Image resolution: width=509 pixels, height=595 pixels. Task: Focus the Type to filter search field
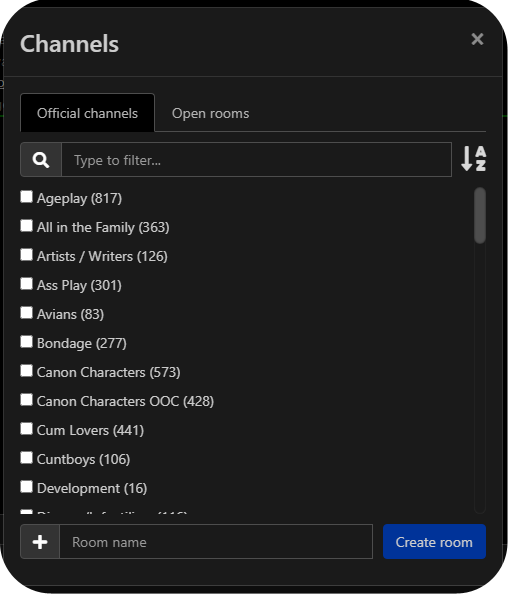click(x=257, y=160)
